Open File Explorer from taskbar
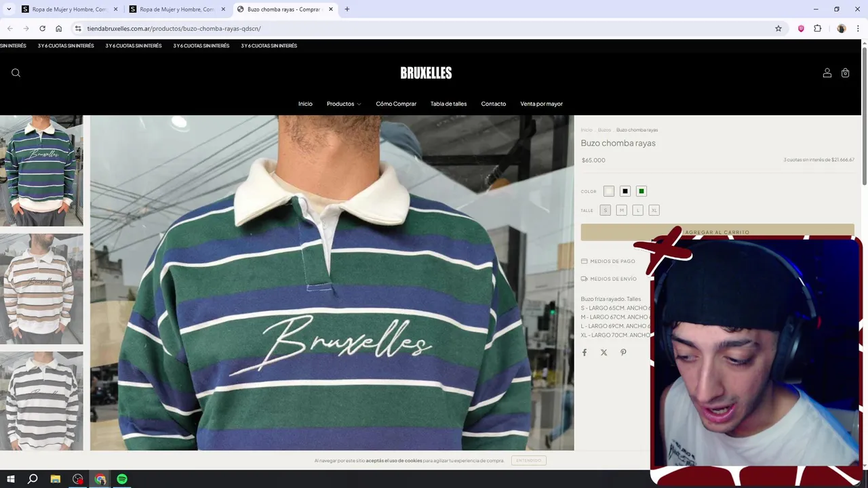This screenshot has height=488, width=868. [56, 479]
